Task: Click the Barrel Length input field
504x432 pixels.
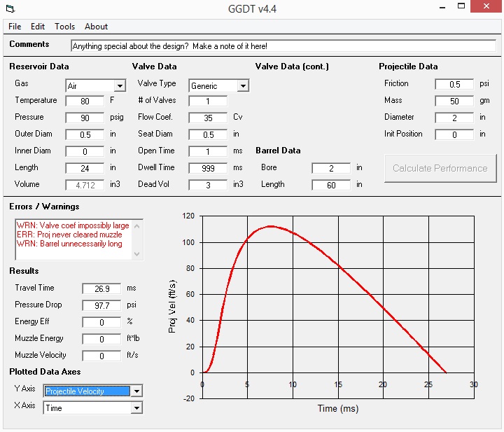Action: [331, 185]
